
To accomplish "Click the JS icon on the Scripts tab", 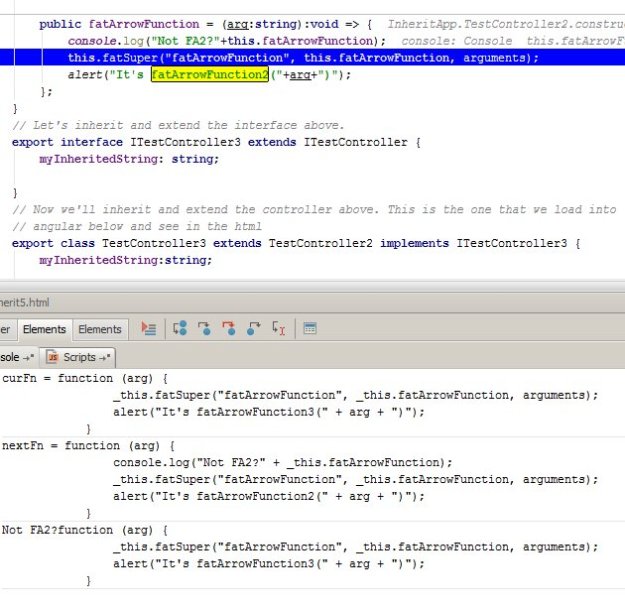I will pos(50,357).
